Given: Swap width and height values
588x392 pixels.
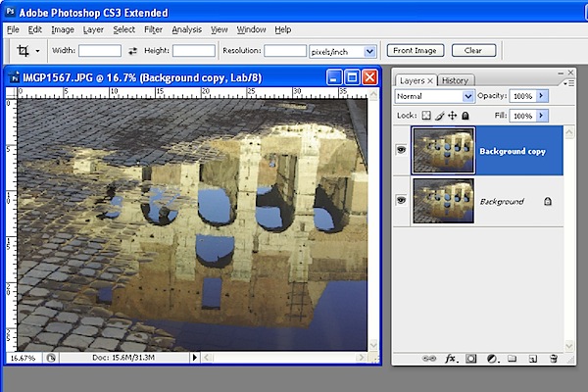Looking at the screenshot, I should (131, 50).
